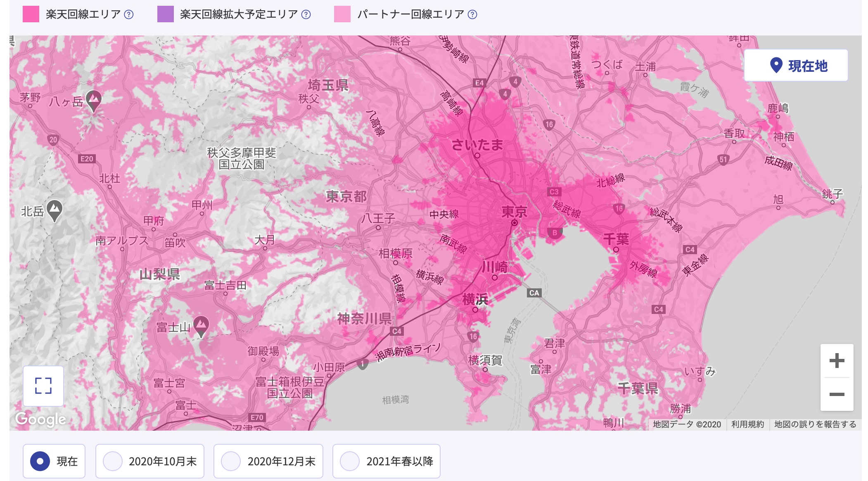868x481 pixels.
Task: Click the 御殿場 city label
Action: coord(263,351)
